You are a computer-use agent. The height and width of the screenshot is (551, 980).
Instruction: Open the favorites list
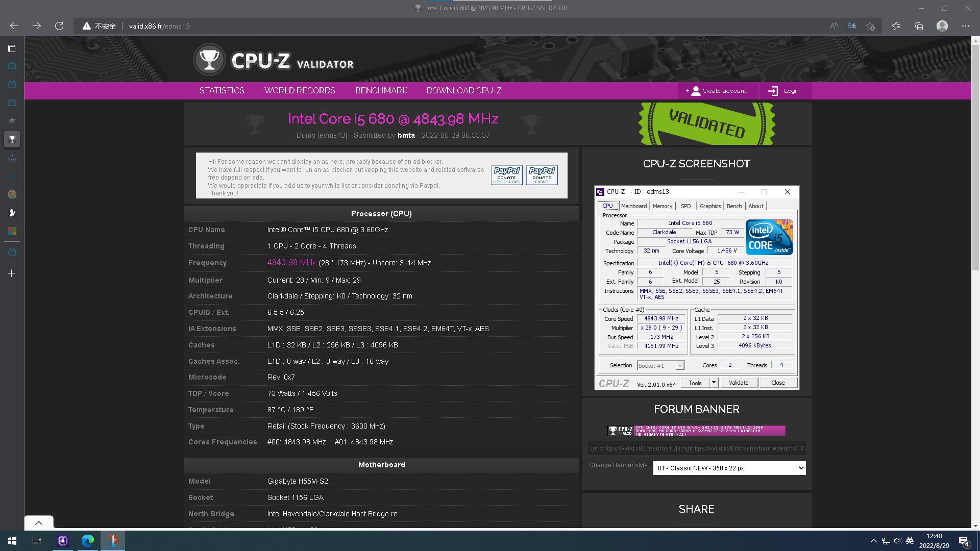[x=896, y=26]
